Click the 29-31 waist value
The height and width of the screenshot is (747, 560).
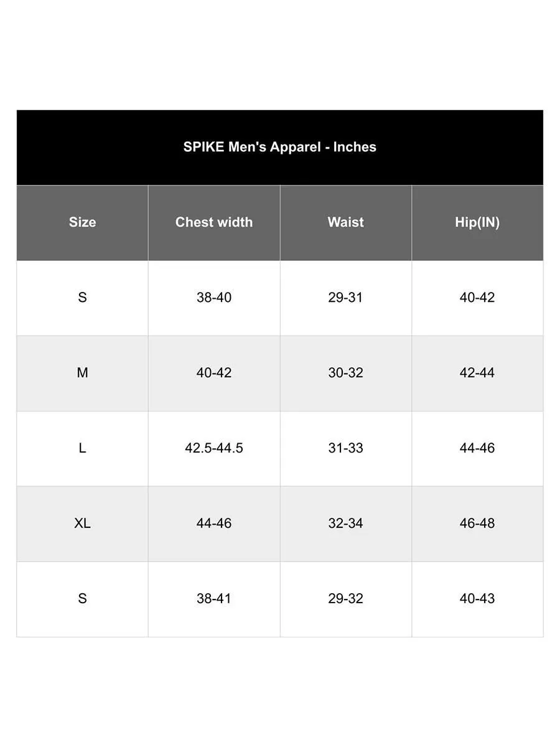tap(345, 298)
